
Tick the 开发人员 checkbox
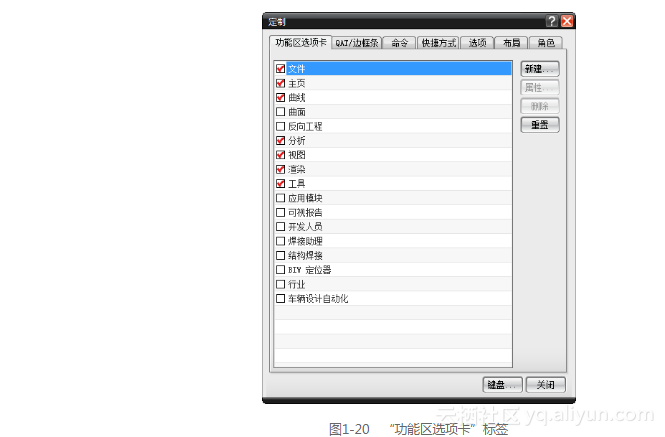pos(280,227)
